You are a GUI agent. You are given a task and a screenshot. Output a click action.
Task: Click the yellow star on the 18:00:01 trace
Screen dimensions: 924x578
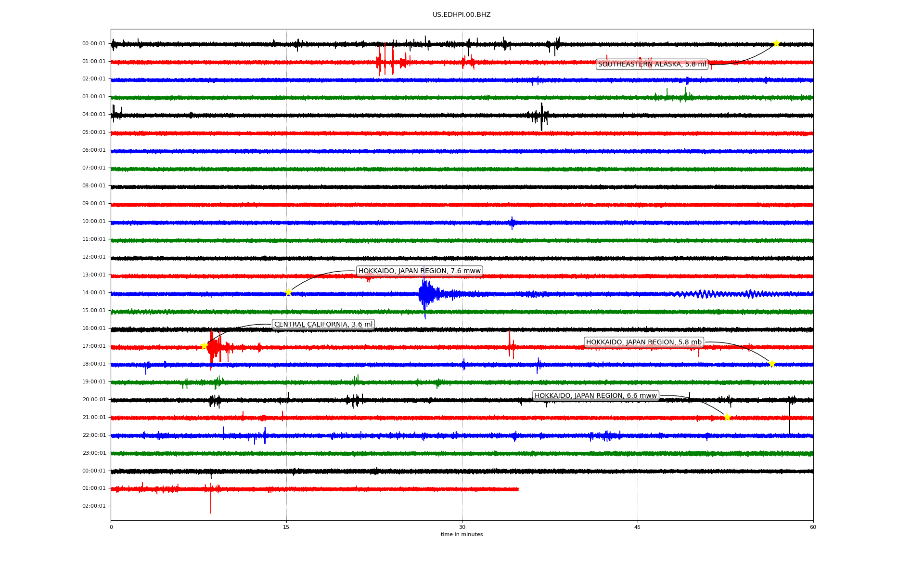pos(772,364)
